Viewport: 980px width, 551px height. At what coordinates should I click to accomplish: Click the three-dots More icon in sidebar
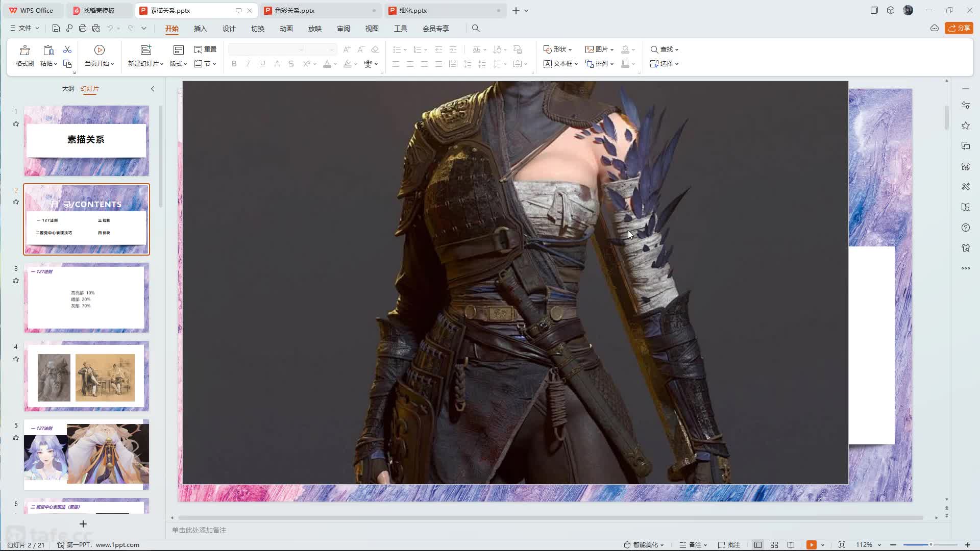pos(966,268)
